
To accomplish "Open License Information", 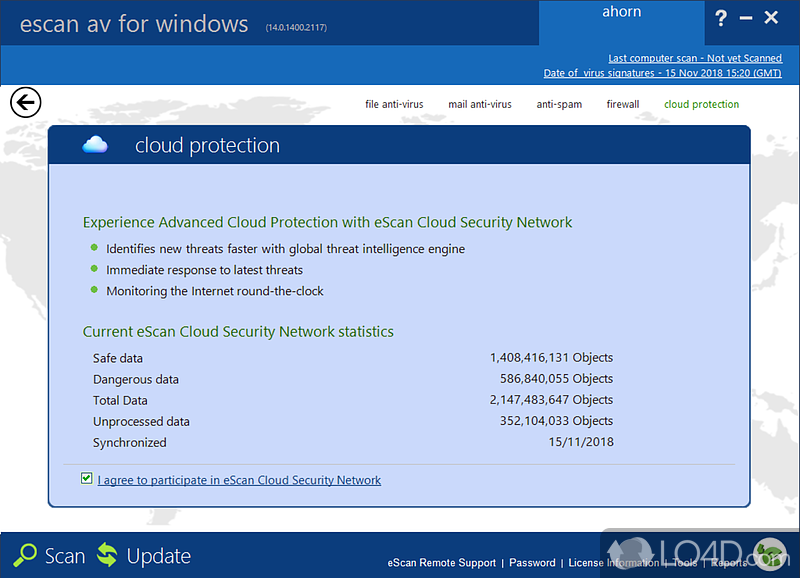I will point(612,563).
